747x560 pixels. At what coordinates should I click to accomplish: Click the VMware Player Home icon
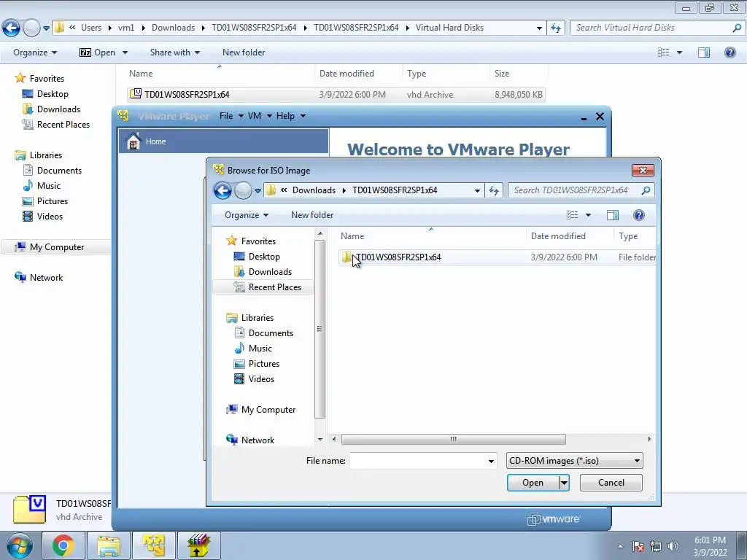[x=134, y=141]
